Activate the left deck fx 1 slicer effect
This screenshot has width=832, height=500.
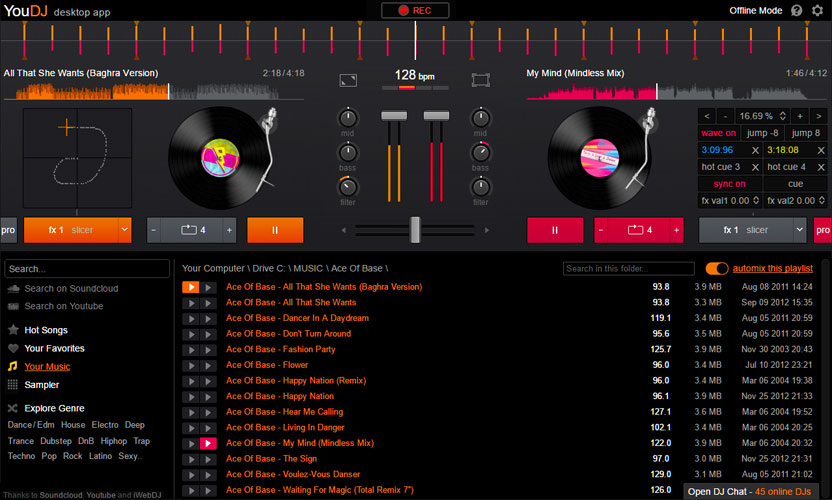click(71, 230)
